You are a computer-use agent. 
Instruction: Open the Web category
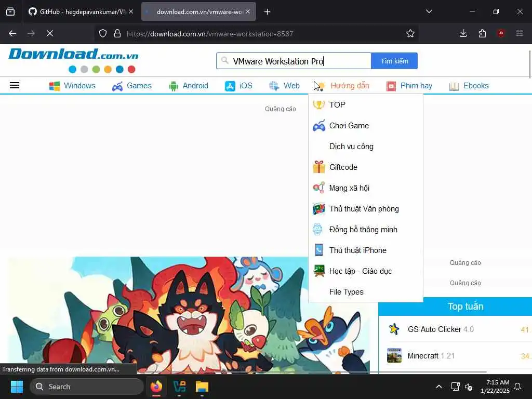pos(284,86)
